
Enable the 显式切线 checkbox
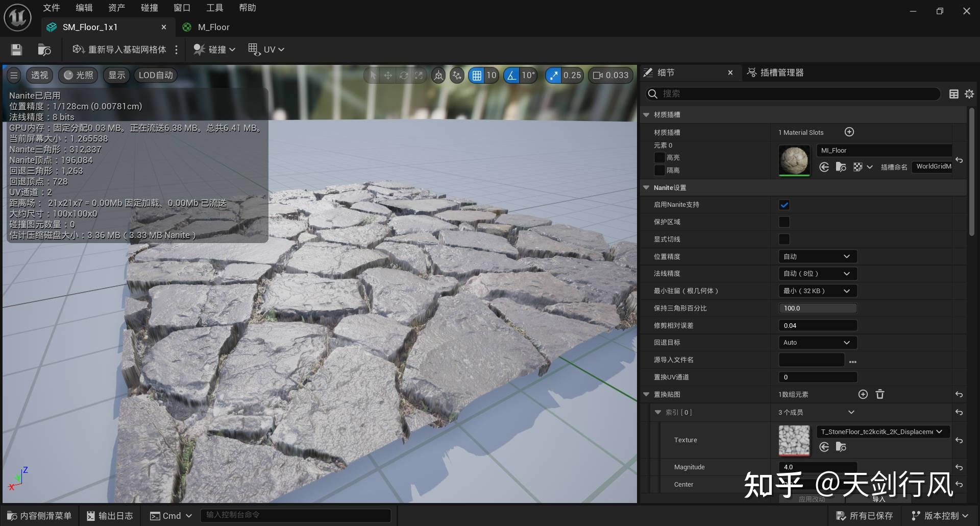pyautogui.click(x=784, y=240)
